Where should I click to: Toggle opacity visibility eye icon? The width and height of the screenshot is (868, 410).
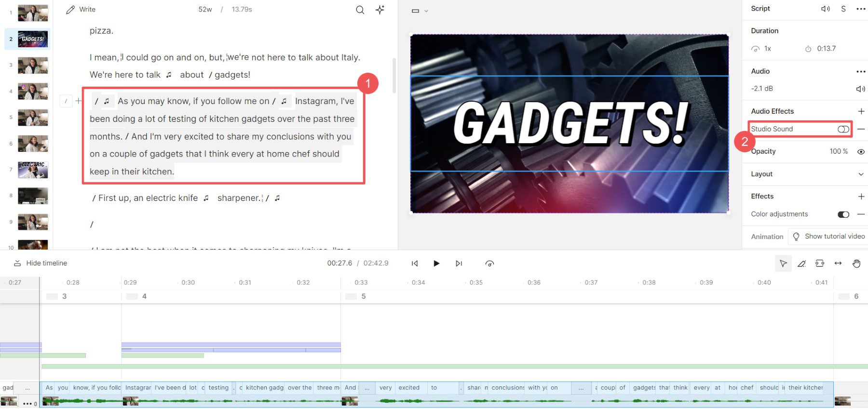pyautogui.click(x=861, y=152)
